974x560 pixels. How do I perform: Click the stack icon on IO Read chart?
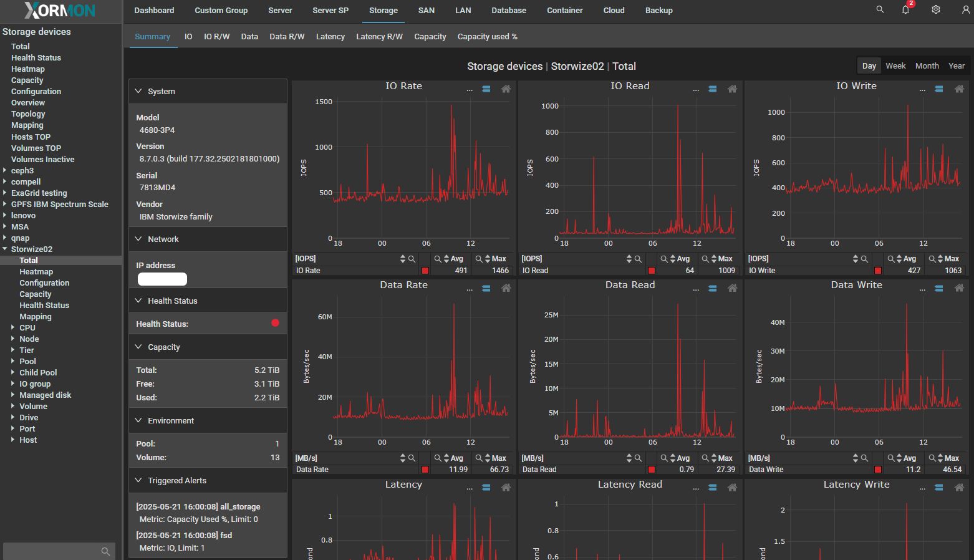pyautogui.click(x=713, y=89)
